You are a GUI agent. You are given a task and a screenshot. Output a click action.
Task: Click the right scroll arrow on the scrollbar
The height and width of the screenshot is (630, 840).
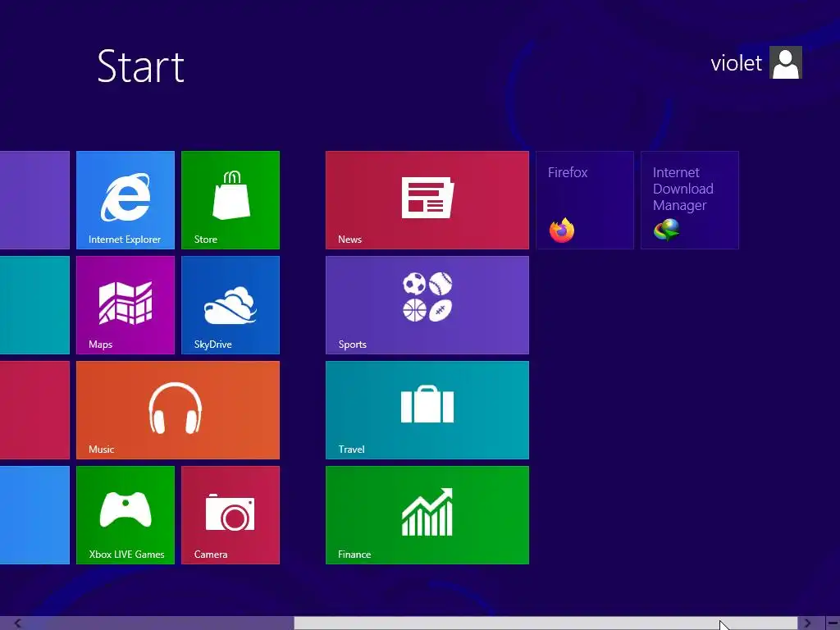click(807, 623)
